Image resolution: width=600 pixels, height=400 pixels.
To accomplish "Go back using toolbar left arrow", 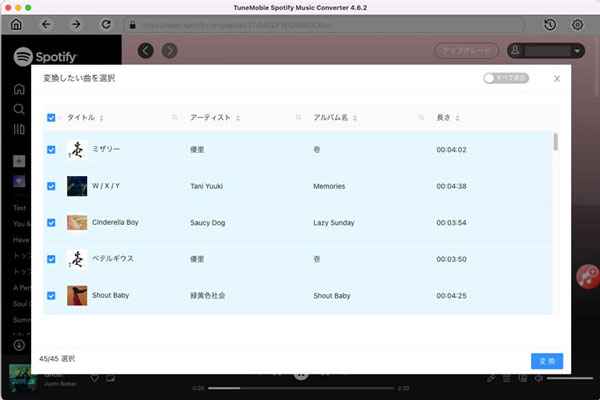I will [x=46, y=24].
